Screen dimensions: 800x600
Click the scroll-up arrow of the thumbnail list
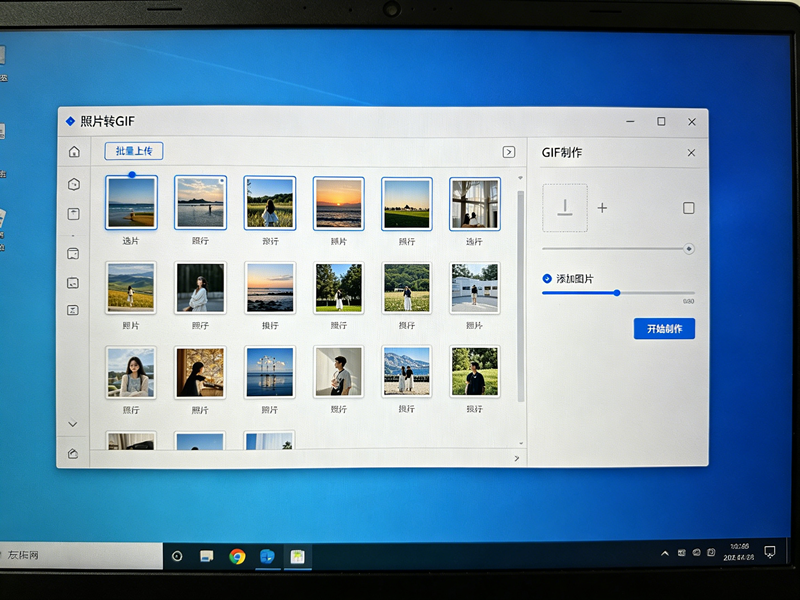point(520,178)
